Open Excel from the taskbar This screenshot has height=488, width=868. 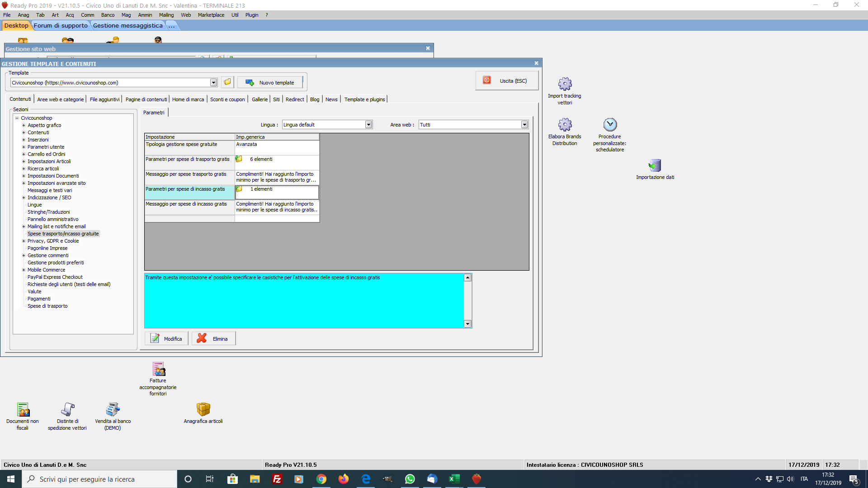[454, 479]
